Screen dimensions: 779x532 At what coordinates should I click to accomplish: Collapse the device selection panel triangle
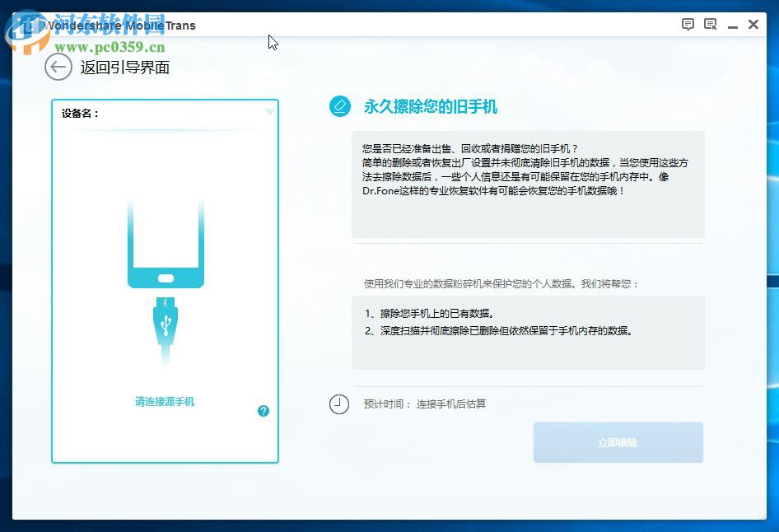(x=269, y=112)
